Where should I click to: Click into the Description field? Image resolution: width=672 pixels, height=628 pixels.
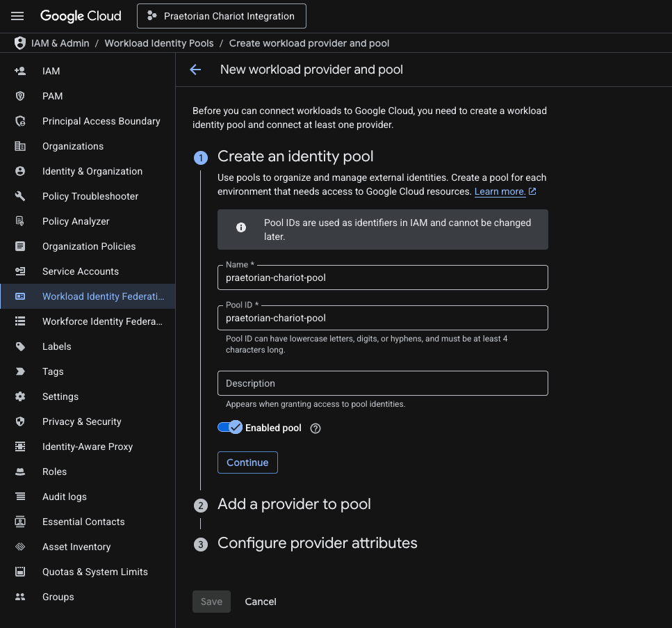click(383, 383)
